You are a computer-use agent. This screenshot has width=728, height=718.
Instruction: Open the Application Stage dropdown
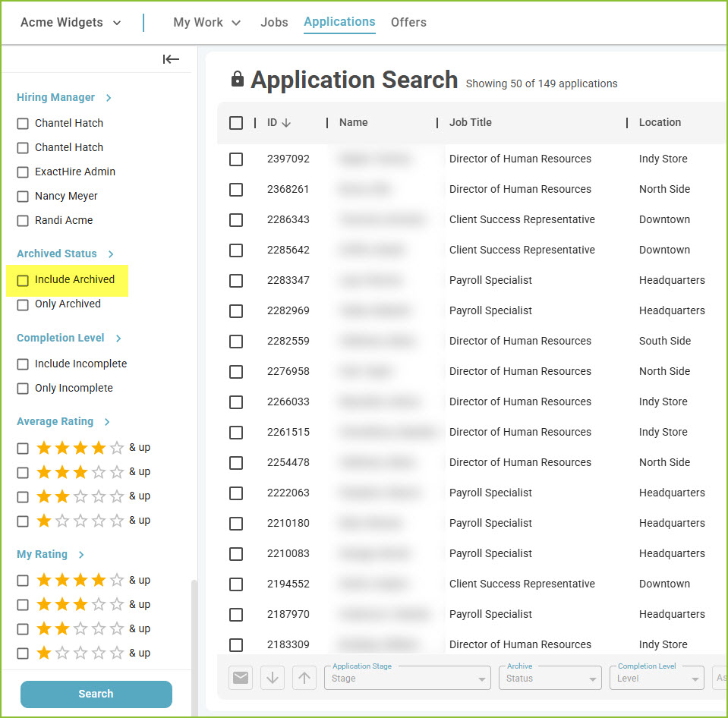(407, 678)
